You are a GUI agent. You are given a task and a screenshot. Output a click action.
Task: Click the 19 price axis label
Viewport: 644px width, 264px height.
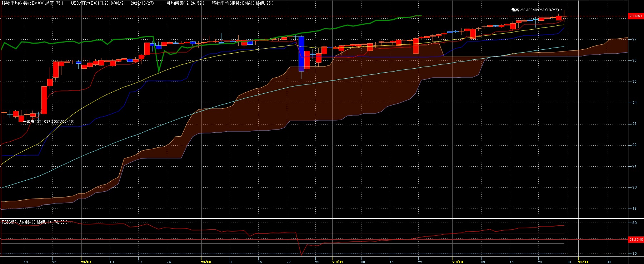pos(634,209)
